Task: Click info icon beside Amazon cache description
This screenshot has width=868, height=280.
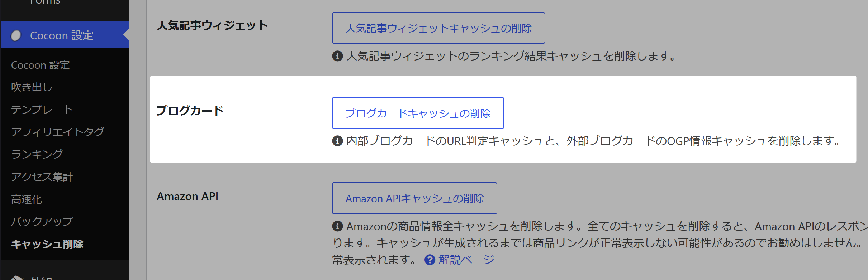Action: [x=337, y=226]
